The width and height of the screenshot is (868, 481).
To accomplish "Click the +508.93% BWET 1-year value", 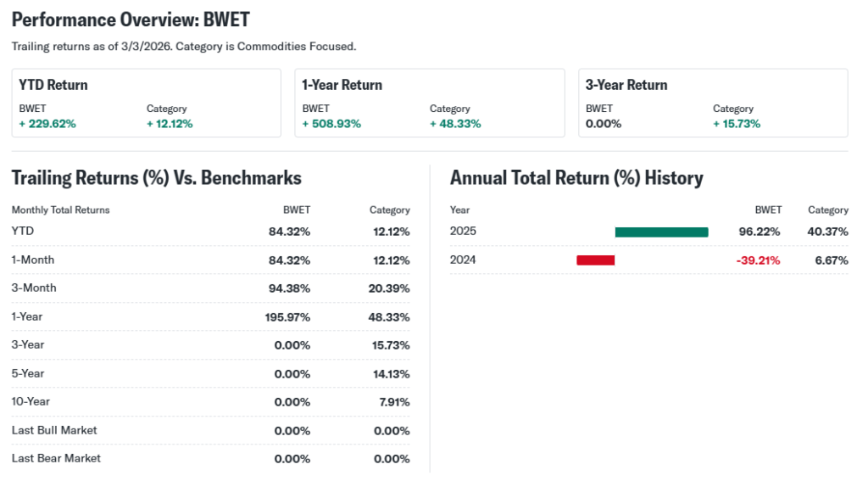I will [331, 124].
